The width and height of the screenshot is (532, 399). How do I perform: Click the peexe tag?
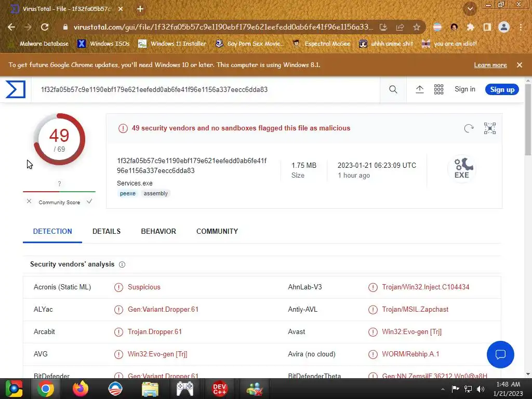coord(128,193)
